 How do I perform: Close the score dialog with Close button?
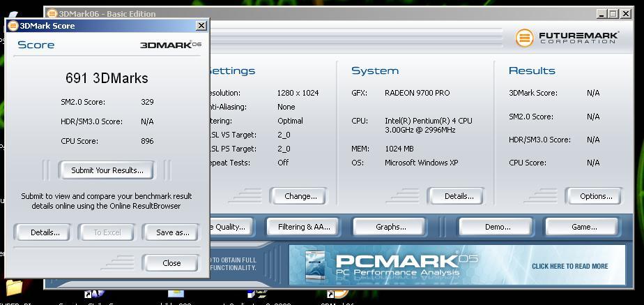pyautogui.click(x=171, y=262)
